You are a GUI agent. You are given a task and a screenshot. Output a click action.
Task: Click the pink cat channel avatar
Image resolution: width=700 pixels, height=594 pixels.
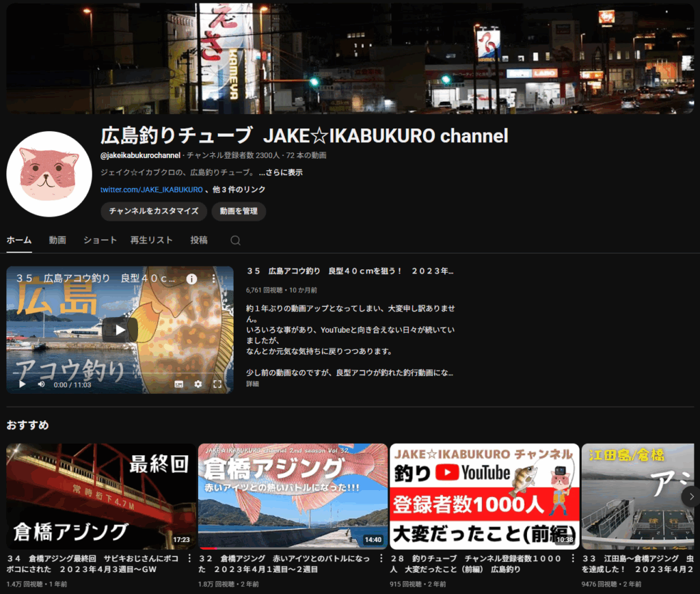coord(49,174)
